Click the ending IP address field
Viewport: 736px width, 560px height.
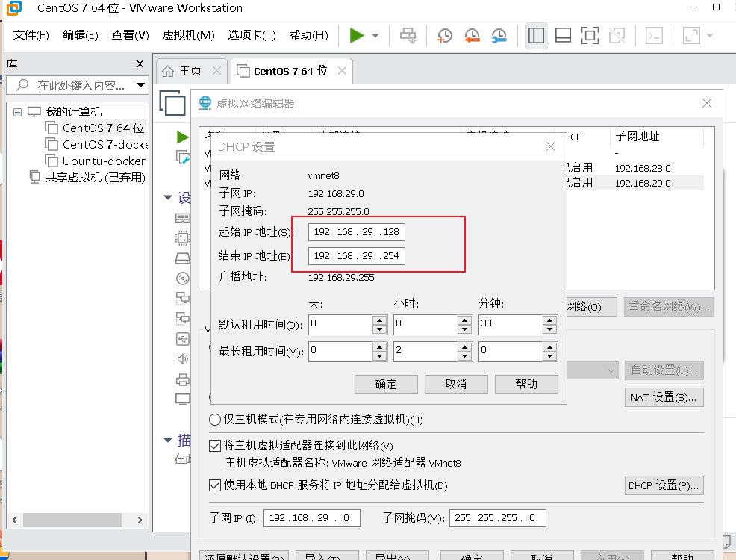pyautogui.click(x=357, y=256)
